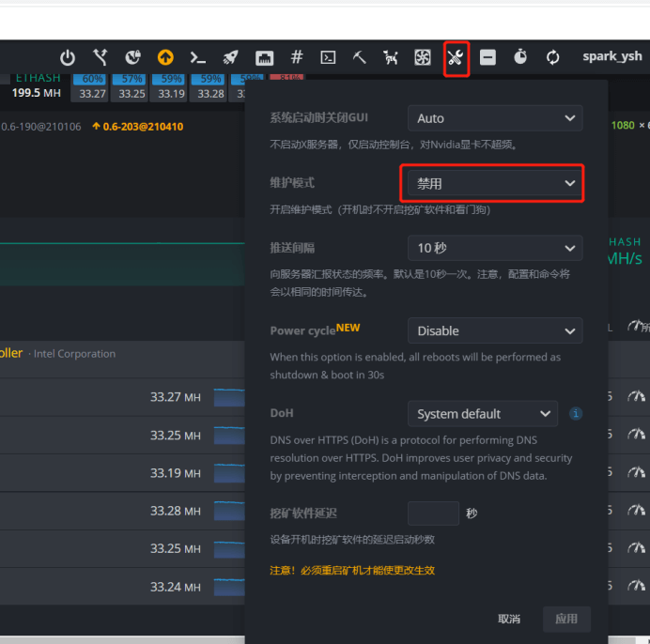Open the 推送间隔 dropdown set to 10 秒
This screenshot has height=644, width=650.
coord(494,248)
